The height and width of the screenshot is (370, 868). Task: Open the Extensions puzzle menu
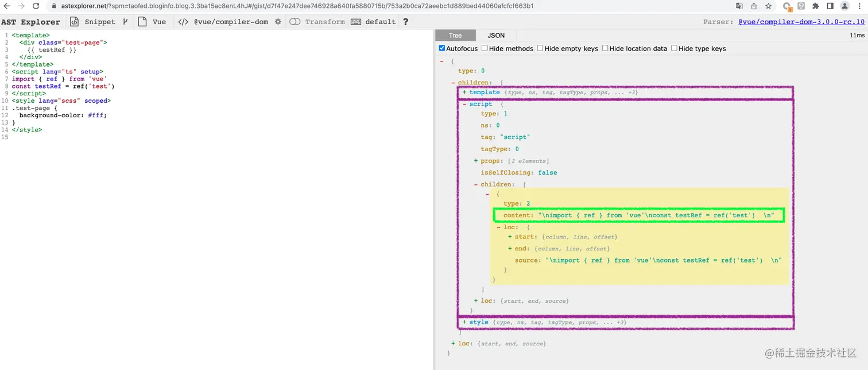[815, 6]
